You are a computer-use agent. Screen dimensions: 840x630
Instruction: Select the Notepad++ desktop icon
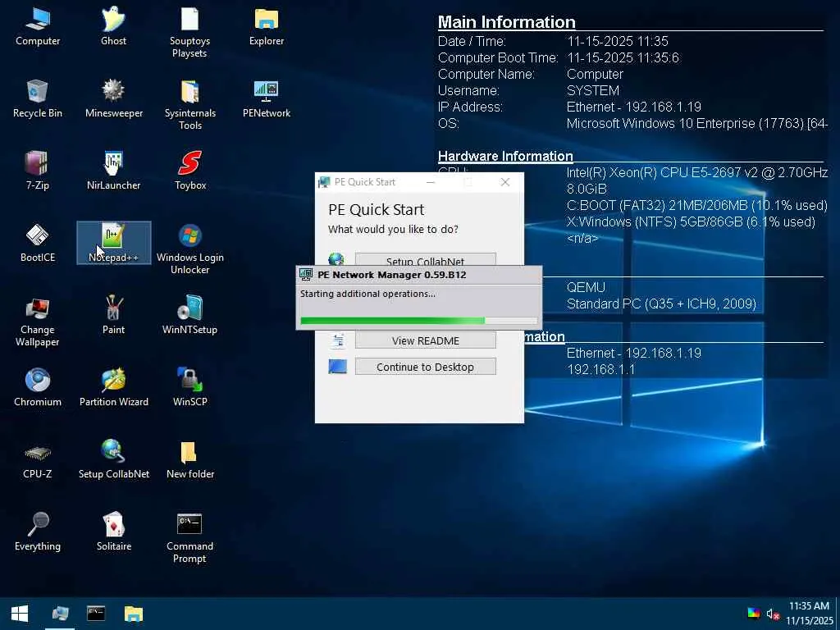pos(113,243)
